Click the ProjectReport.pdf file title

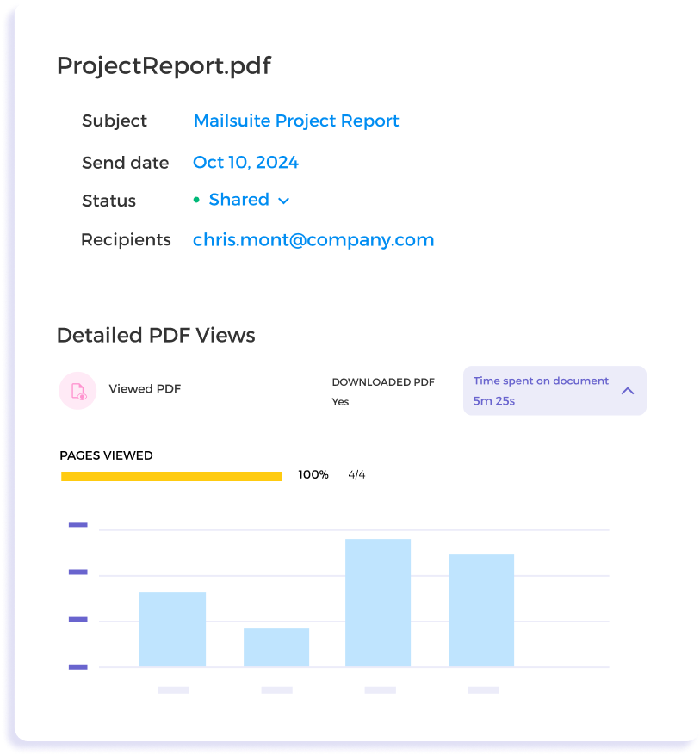click(x=164, y=66)
